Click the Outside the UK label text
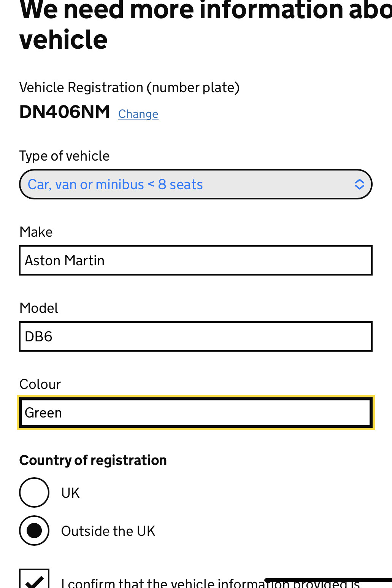Screen dimensions: 392x588 tap(108, 531)
